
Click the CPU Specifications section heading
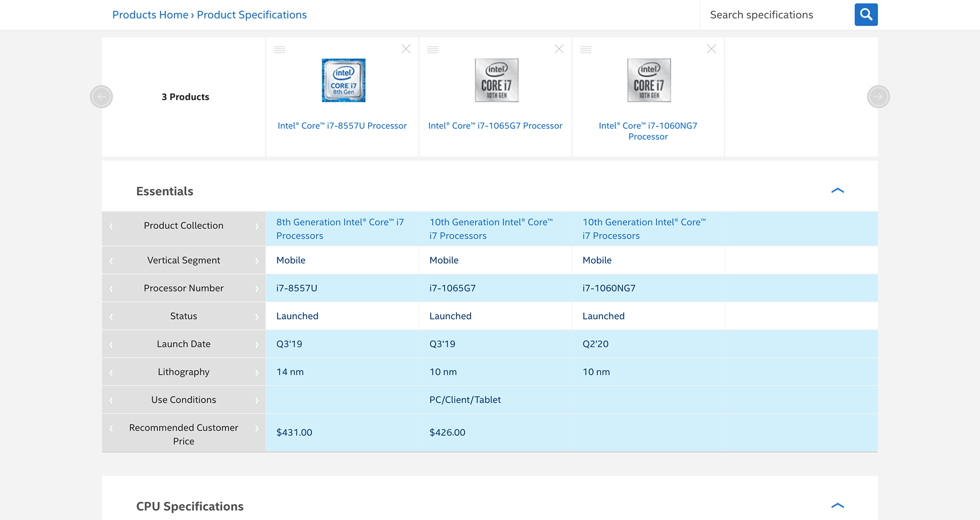point(190,506)
